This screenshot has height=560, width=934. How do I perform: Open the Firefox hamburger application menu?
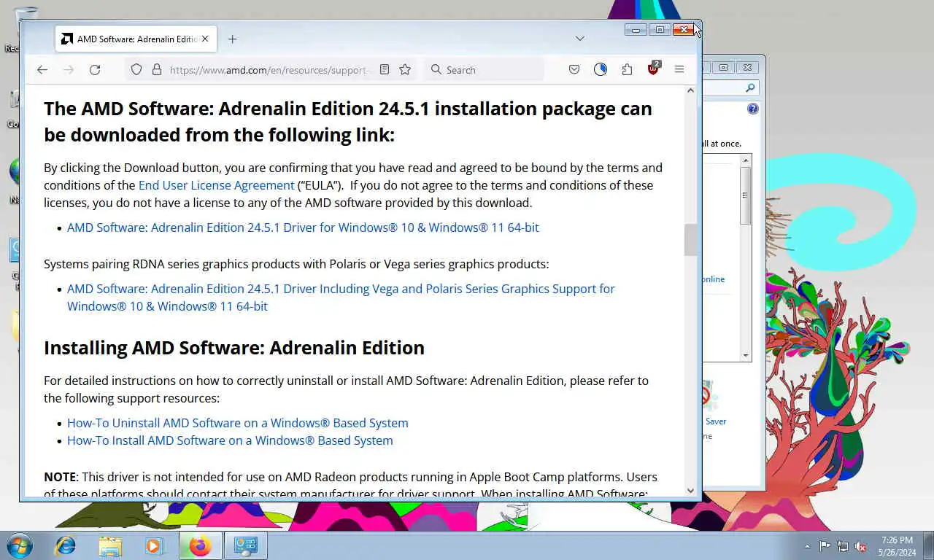679,70
